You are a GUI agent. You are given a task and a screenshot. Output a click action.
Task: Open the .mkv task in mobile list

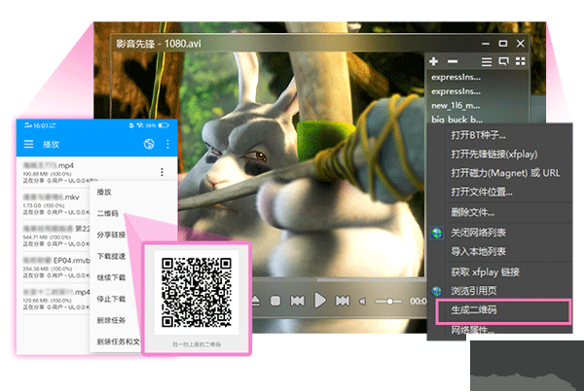(55, 204)
